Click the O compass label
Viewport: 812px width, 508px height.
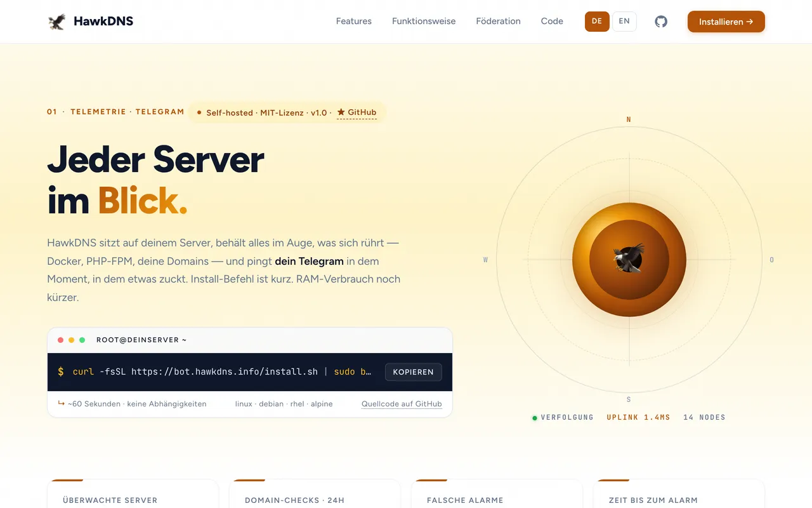(771, 260)
